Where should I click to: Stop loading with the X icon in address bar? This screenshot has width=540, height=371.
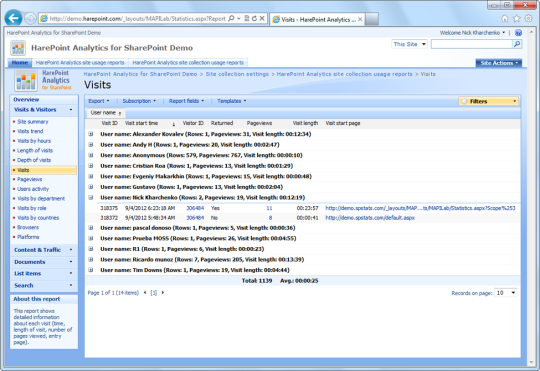[x=262, y=19]
